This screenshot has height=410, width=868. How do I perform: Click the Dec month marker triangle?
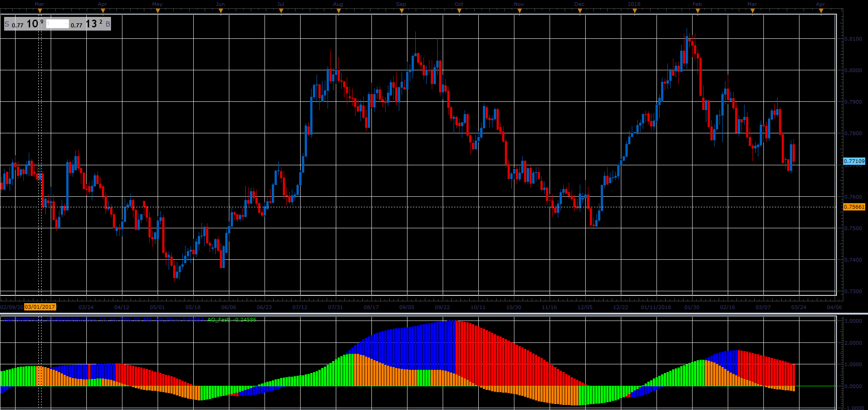pyautogui.click(x=580, y=11)
